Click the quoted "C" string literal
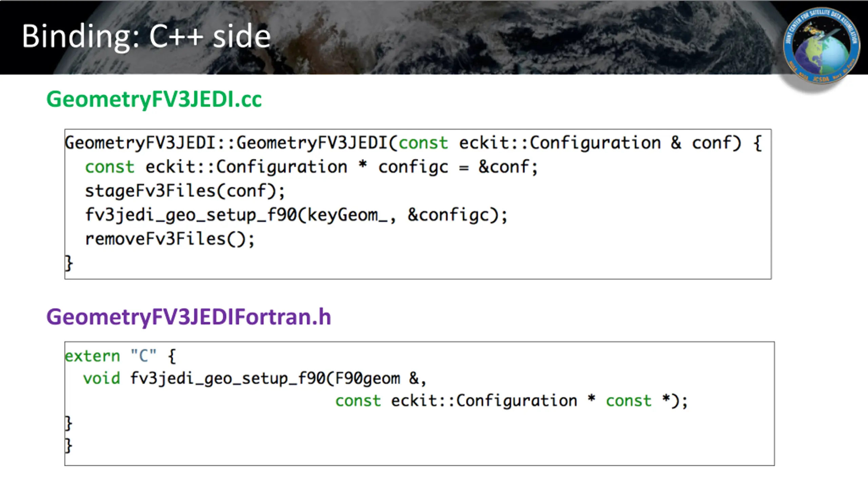This screenshot has width=868, height=488. click(x=144, y=356)
